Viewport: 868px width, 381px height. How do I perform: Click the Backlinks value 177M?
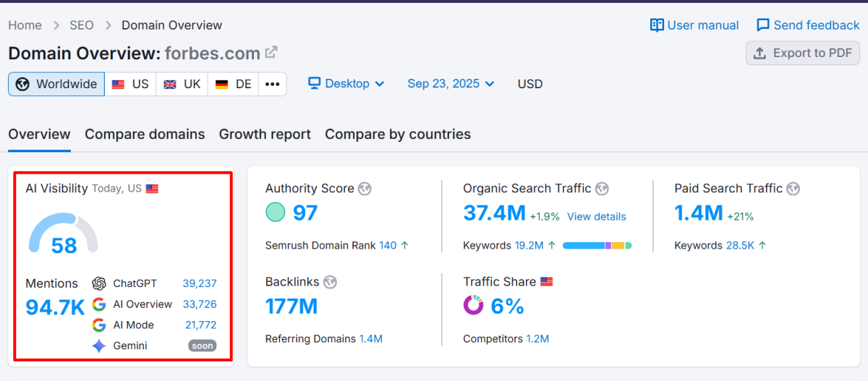coord(292,306)
